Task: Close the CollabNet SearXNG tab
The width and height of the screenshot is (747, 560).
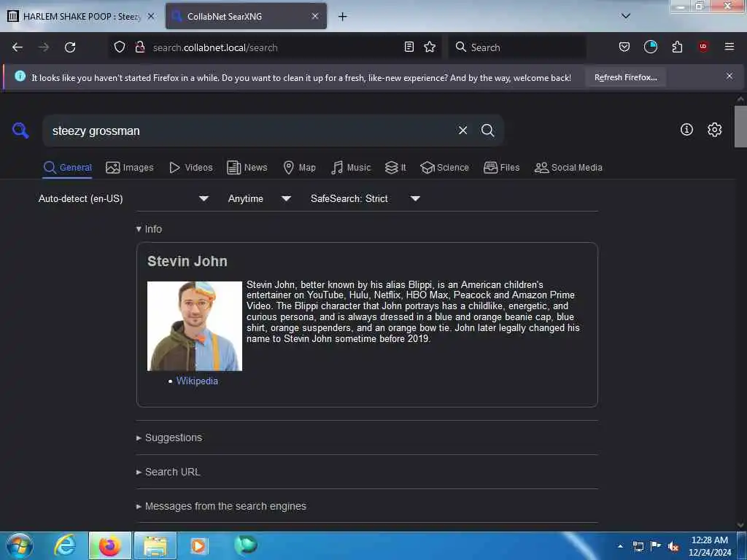Action: pos(315,16)
